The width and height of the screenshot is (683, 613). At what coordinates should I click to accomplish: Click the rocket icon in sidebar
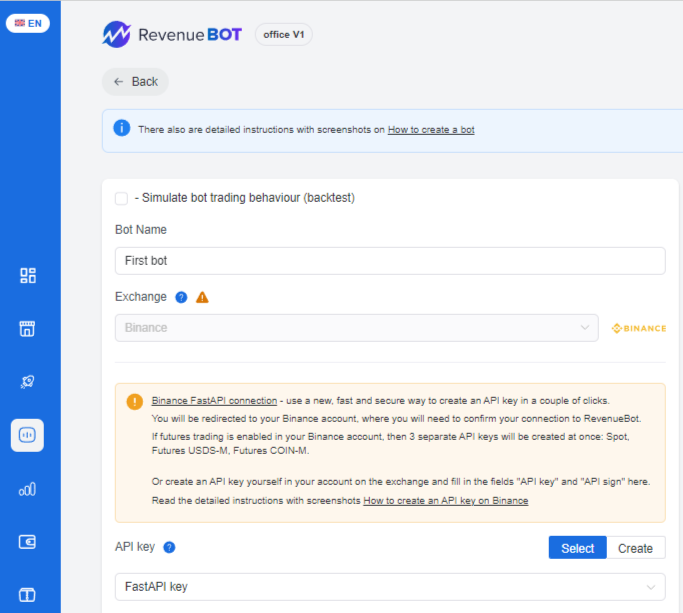tap(27, 382)
